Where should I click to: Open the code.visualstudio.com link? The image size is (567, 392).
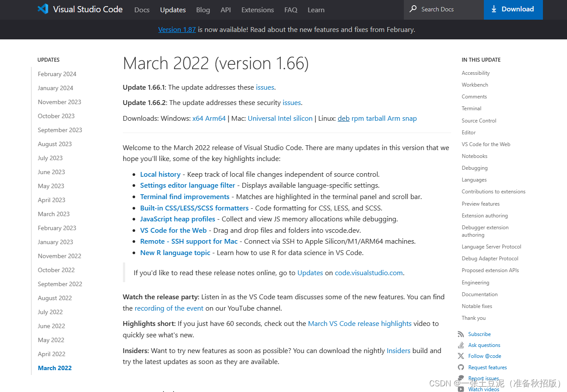[369, 273]
